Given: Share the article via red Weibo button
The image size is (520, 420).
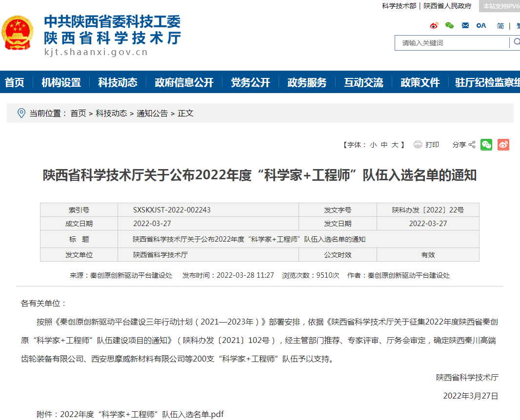Looking at the screenshot, I should tap(503, 145).
